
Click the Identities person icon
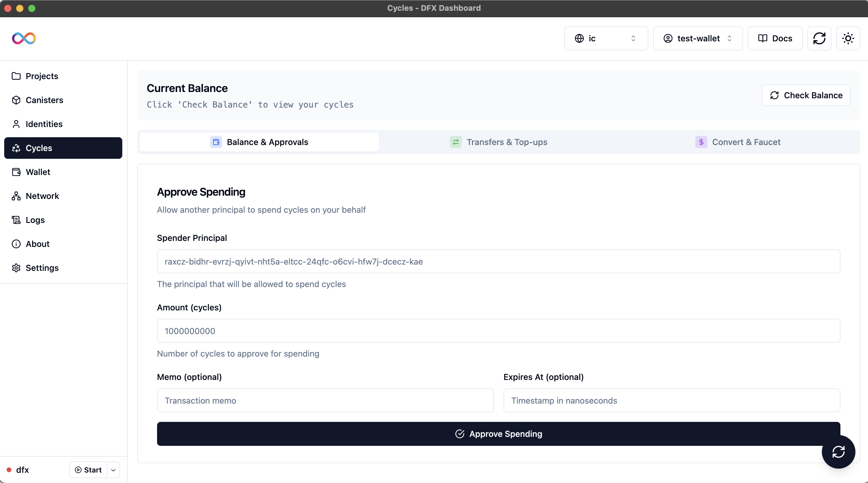point(16,124)
